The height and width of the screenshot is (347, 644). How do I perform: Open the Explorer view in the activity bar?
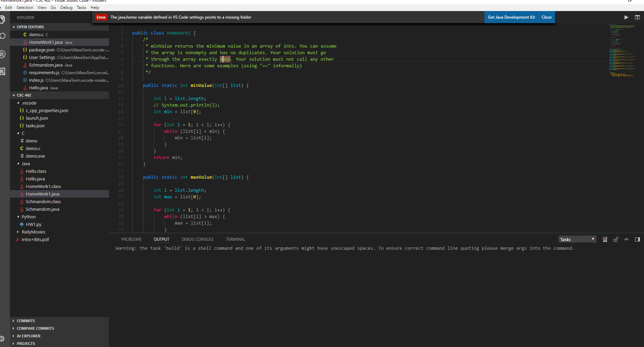click(x=3, y=19)
